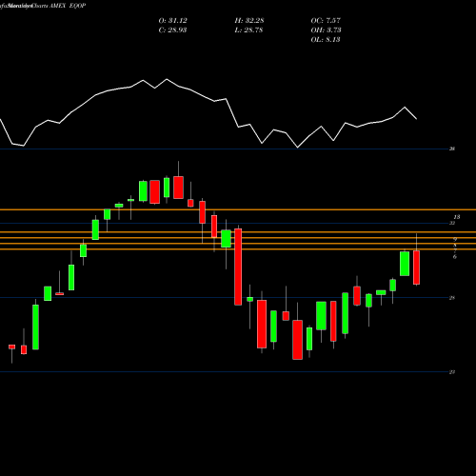Select the high price H: 32.28
This screenshot has height=476, width=476.
point(249,21)
